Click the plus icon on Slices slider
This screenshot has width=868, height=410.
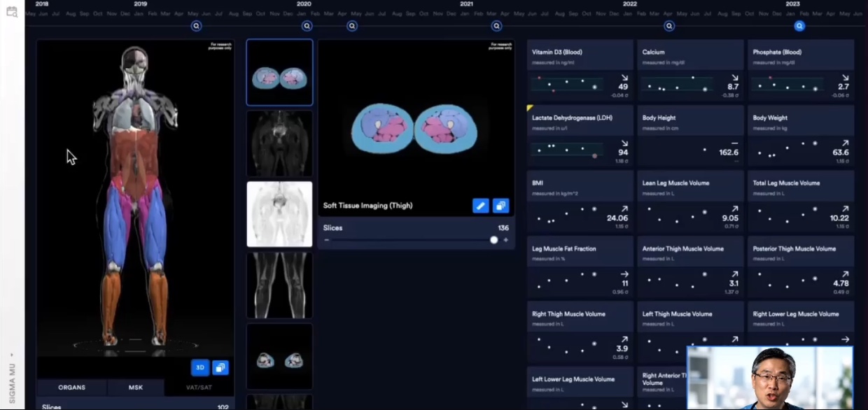506,240
